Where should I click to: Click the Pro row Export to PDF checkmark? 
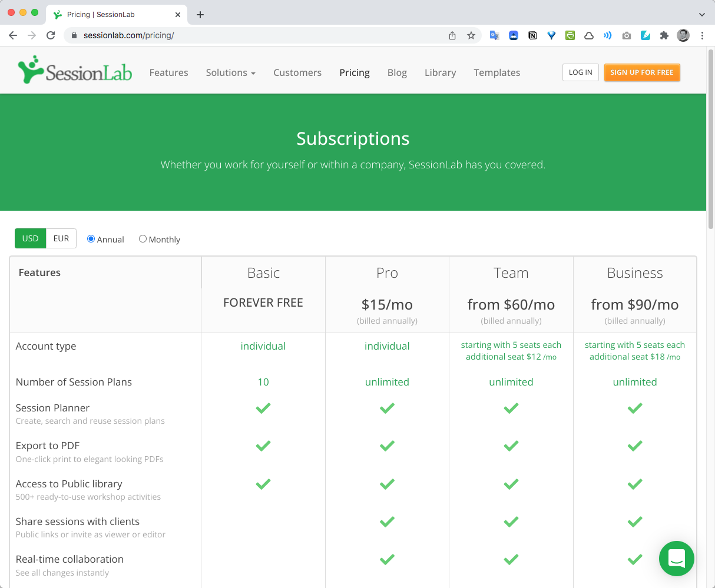coord(387,446)
